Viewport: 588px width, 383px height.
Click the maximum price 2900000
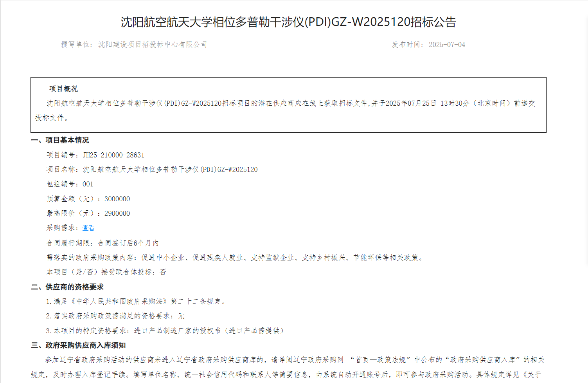(x=117, y=213)
